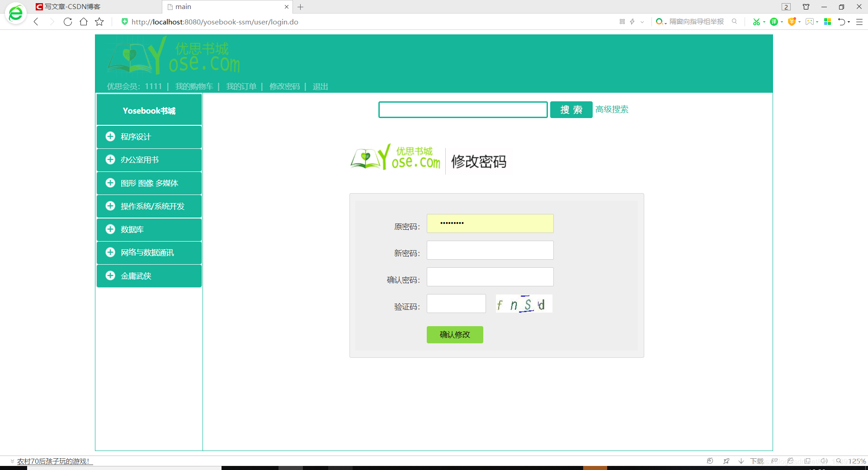Click the browser skin shirt icon
The width and height of the screenshot is (868, 470).
point(806,7)
